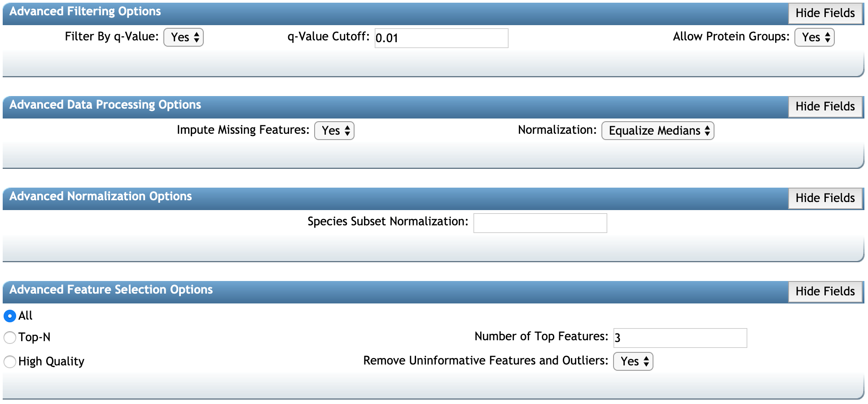868x404 pixels.
Task: Hide fields in Advanced Feature Selection Options
Action: coord(825,291)
